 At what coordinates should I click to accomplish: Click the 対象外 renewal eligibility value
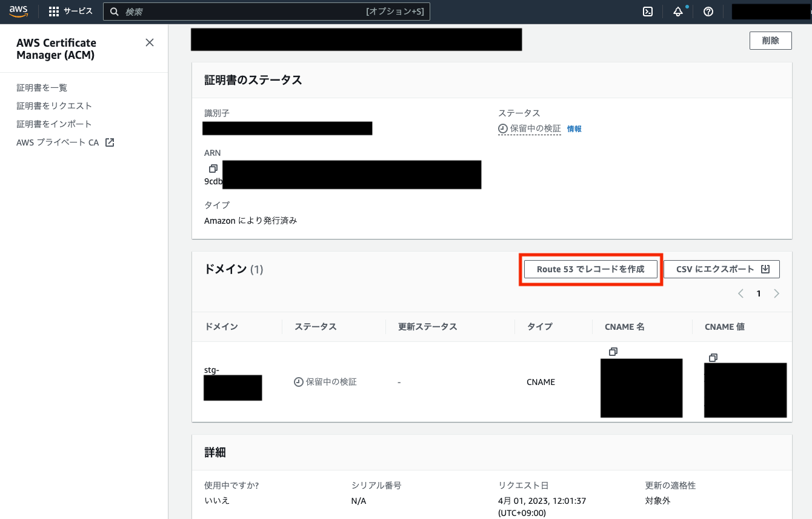click(x=657, y=501)
